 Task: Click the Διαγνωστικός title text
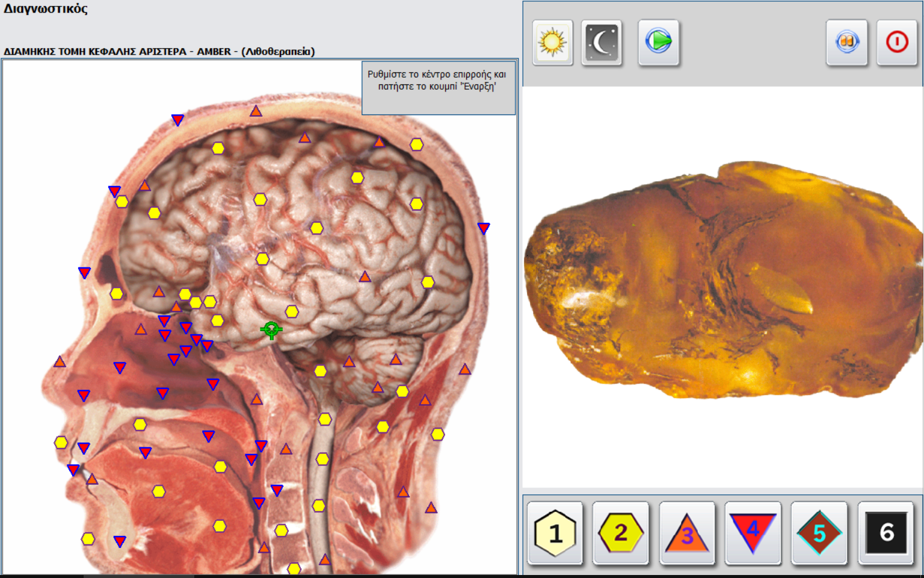tap(46, 9)
